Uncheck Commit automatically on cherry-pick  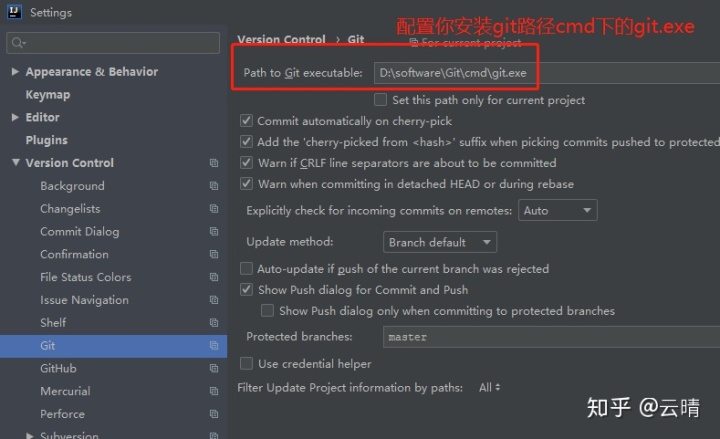coord(246,121)
